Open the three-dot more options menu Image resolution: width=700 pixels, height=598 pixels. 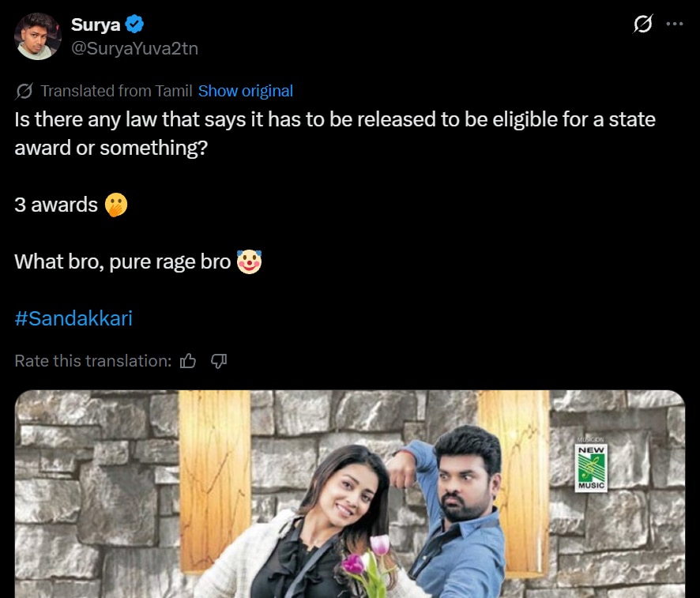click(x=674, y=24)
